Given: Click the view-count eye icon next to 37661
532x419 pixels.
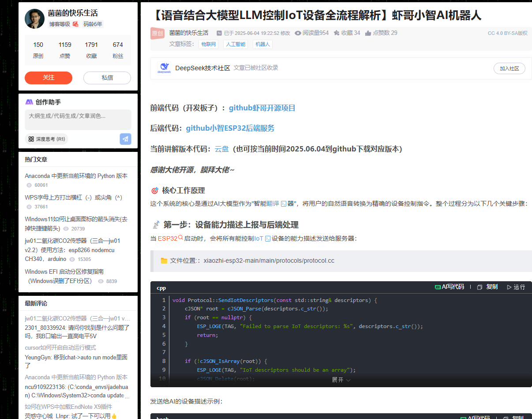Looking at the screenshot, I should (29, 207).
